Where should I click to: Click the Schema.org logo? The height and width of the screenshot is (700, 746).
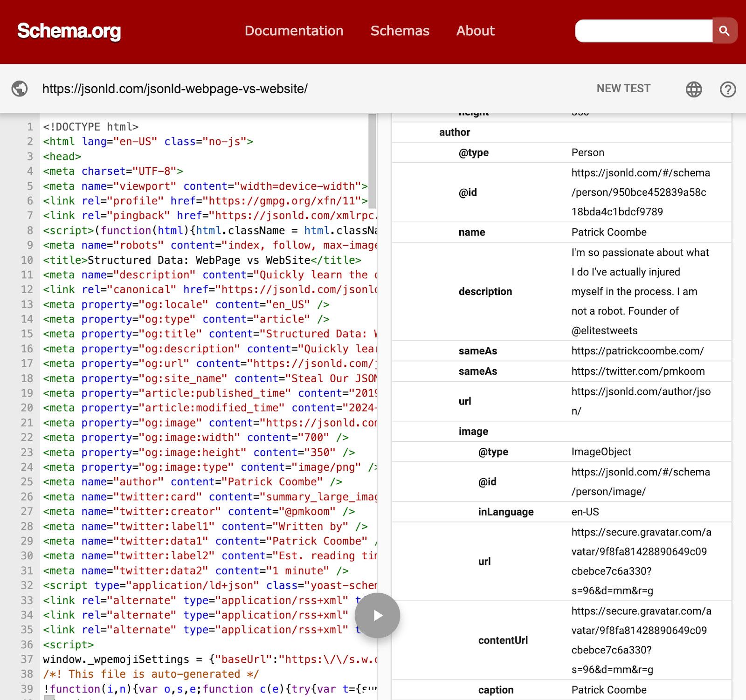tap(68, 31)
